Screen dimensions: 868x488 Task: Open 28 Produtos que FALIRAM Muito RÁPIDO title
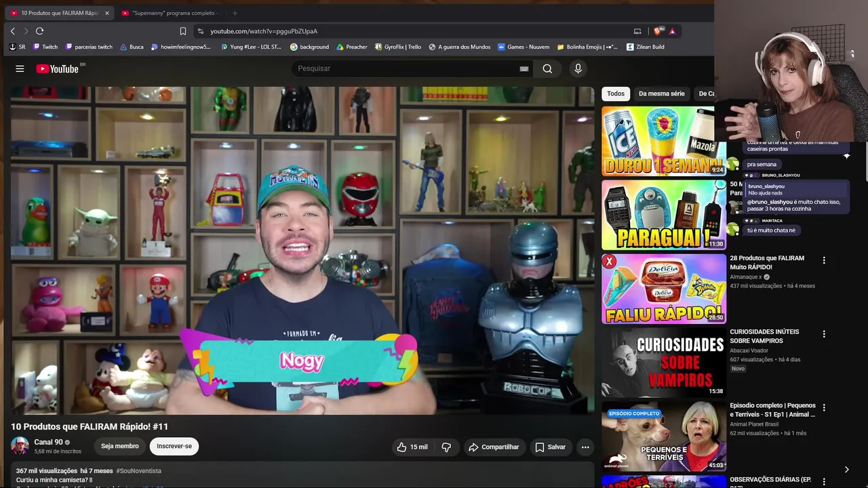coord(767,262)
